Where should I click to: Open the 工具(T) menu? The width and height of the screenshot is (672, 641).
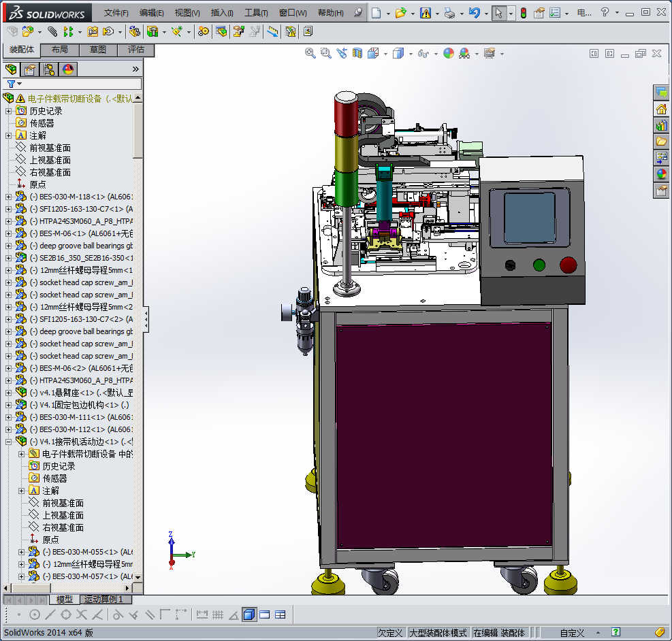pyautogui.click(x=256, y=14)
